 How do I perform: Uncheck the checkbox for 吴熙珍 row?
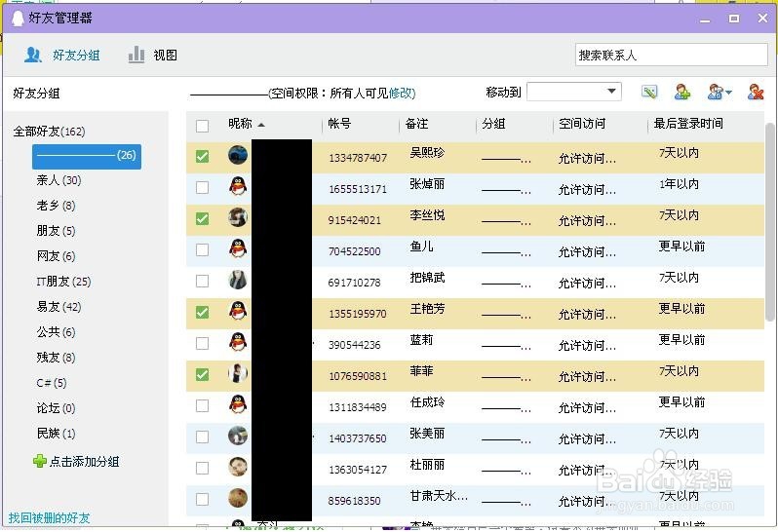(202, 157)
